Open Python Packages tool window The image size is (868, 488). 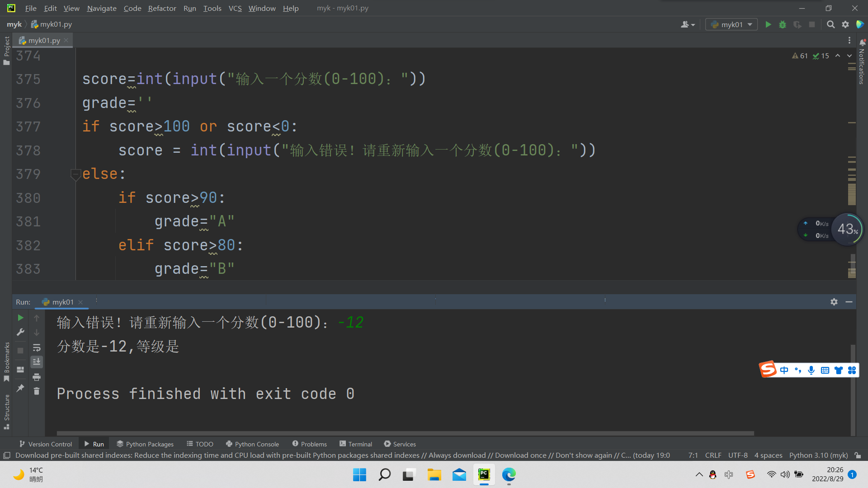(145, 444)
